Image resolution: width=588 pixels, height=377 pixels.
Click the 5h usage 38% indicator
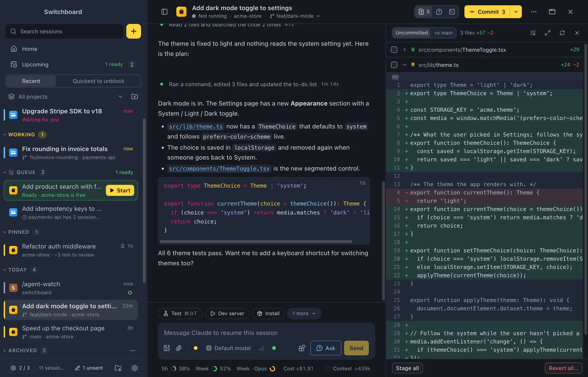tap(176, 369)
